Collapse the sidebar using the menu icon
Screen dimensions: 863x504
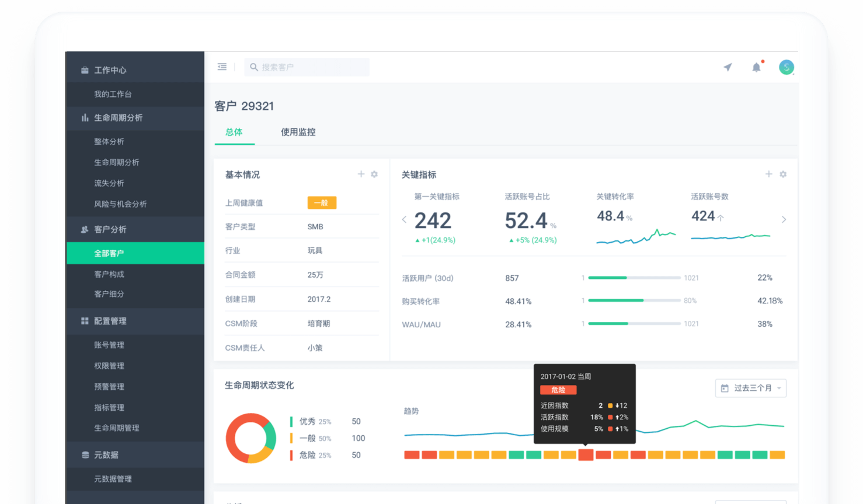[x=222, y=66]
